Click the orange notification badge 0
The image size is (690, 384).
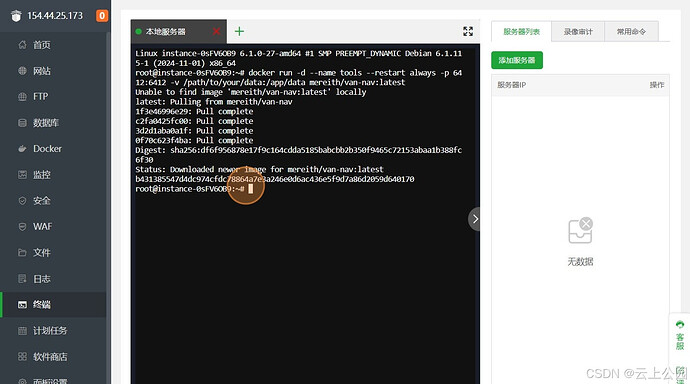pos(102,16)
